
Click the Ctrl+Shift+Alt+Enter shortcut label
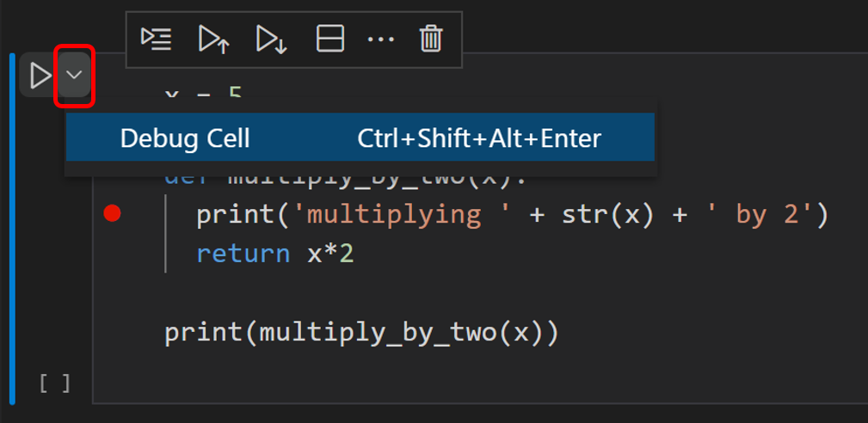tap(479, 138)
